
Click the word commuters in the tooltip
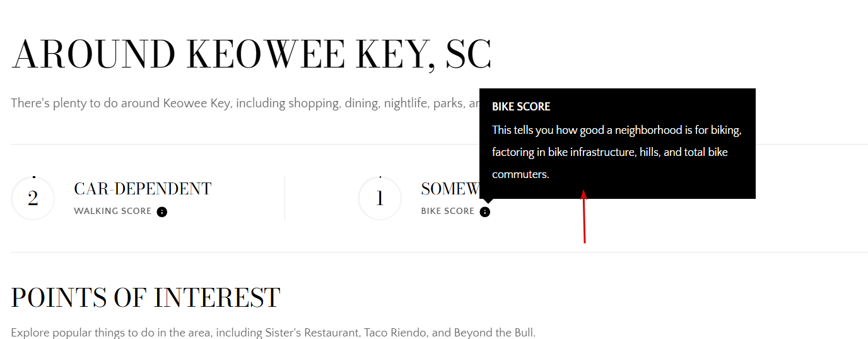[x=520, y=174]
